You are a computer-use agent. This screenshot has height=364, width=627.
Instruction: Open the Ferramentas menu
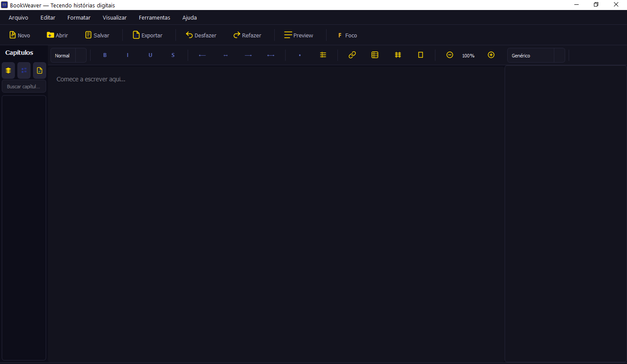click(155, 18)
